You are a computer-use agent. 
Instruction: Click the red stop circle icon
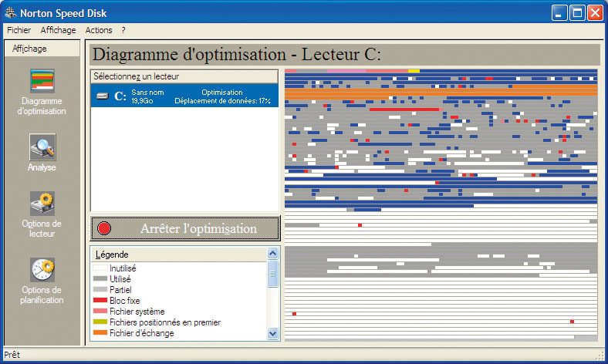pyautogui.click(x=104, y=228)
